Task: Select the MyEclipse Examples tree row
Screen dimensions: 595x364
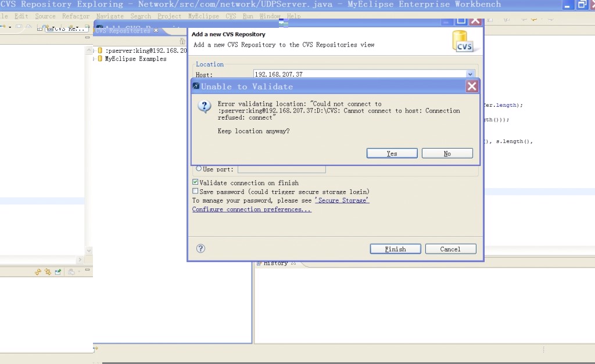Action: click(135, 59)
